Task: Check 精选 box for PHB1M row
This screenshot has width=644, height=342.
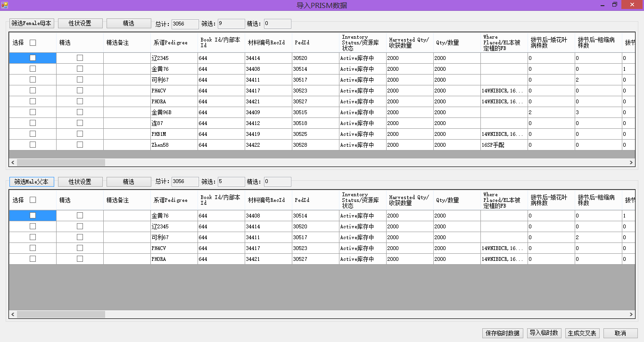Action: tap(80, 134)
